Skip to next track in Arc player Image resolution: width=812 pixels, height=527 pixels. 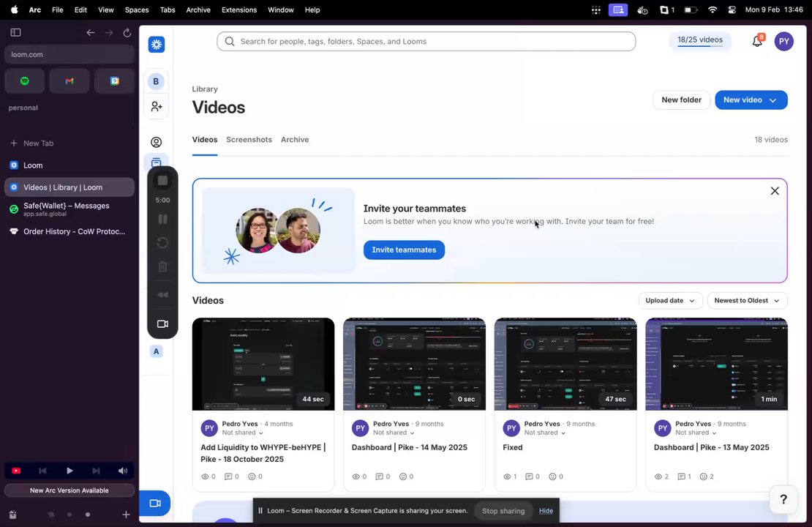point(96,471)
